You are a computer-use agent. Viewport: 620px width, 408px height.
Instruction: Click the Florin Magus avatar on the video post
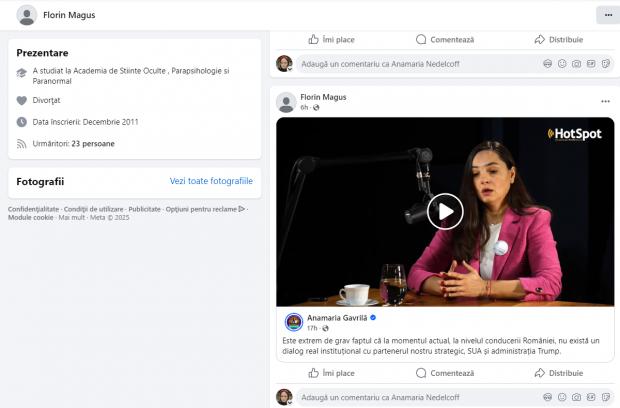[x=286, y=102]
